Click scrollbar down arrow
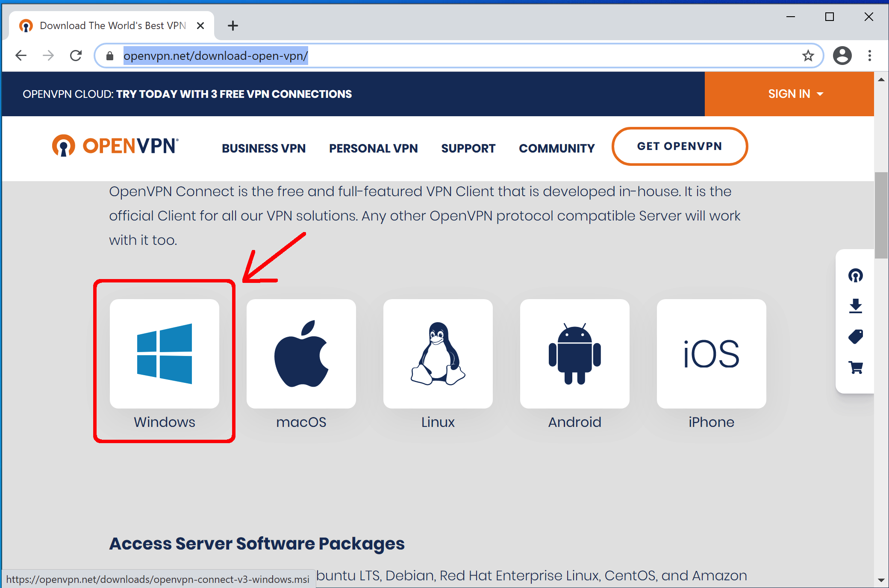 pyautogui.click(x=881, y=580)
